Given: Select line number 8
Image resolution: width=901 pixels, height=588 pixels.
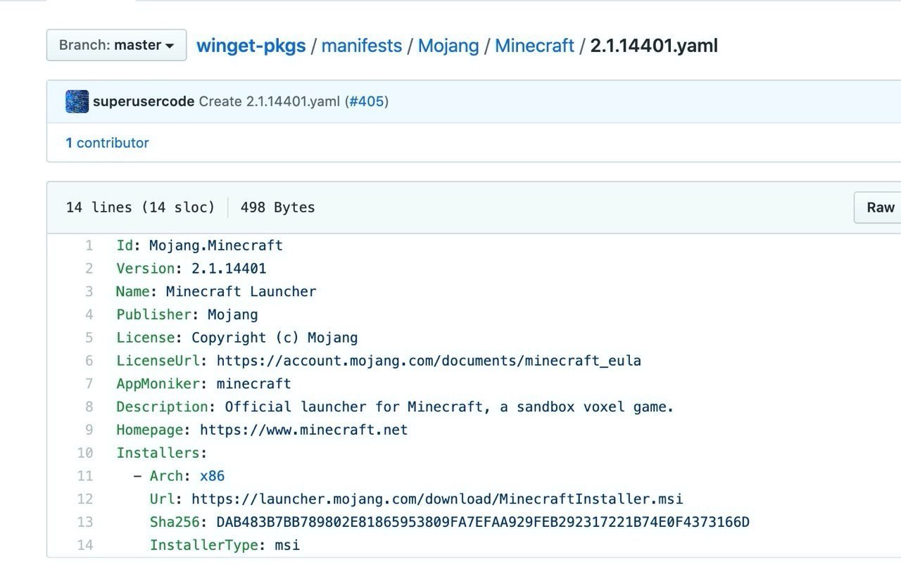Looking at the screenshot, I should point(89,407).
